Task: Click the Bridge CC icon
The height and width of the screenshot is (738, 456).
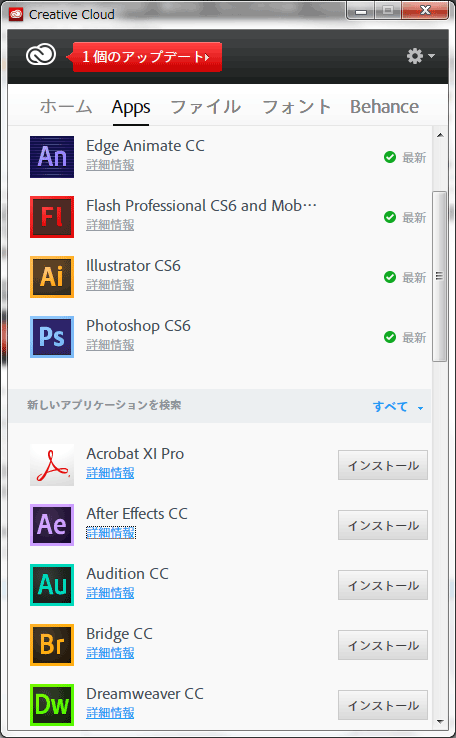Action: pos(52,645)
